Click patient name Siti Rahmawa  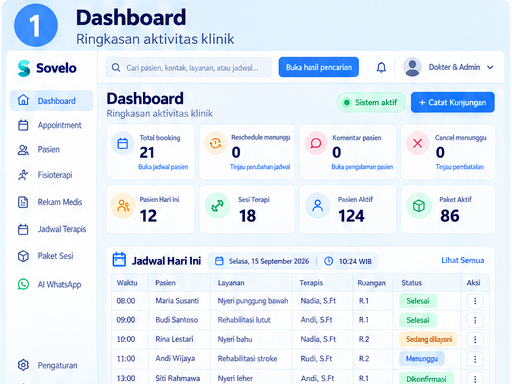[x=178, y=378]
